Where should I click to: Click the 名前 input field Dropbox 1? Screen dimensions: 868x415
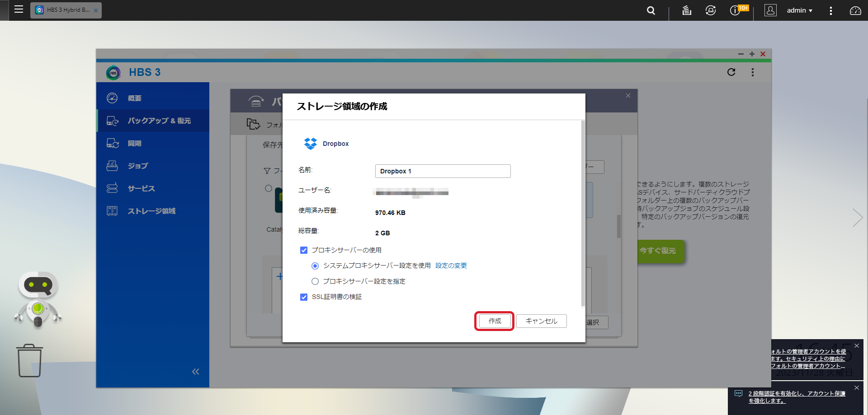click(443, 171)
